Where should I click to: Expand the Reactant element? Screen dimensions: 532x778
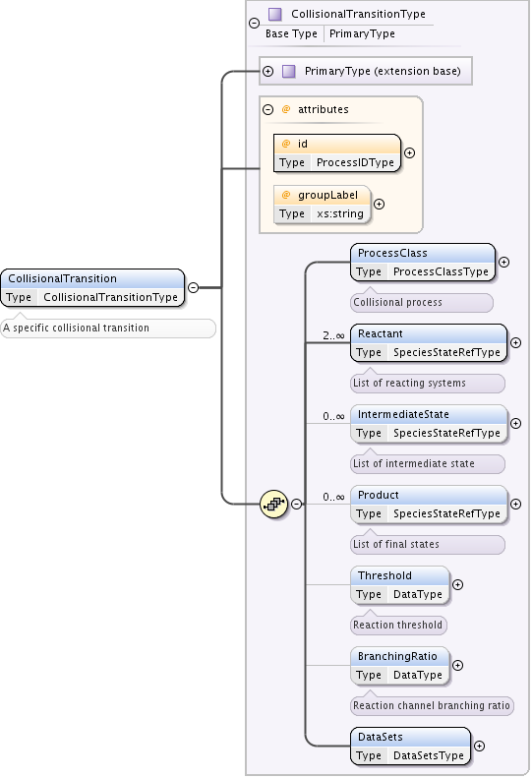click(515, 342)
